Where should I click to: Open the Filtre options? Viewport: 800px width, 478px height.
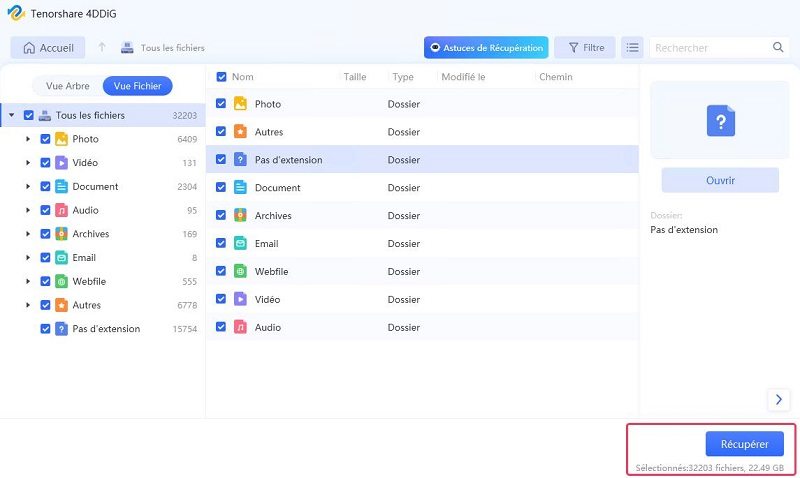tap(585, 47)
